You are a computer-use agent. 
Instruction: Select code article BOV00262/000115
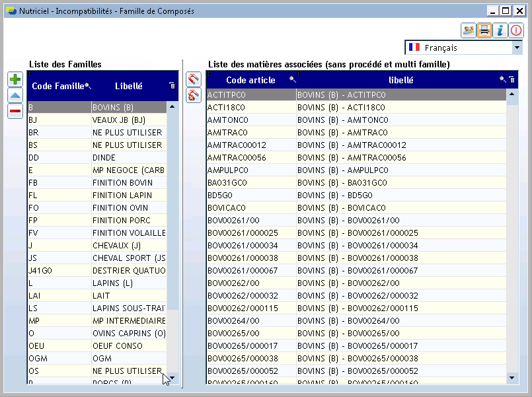coord(251,308)
